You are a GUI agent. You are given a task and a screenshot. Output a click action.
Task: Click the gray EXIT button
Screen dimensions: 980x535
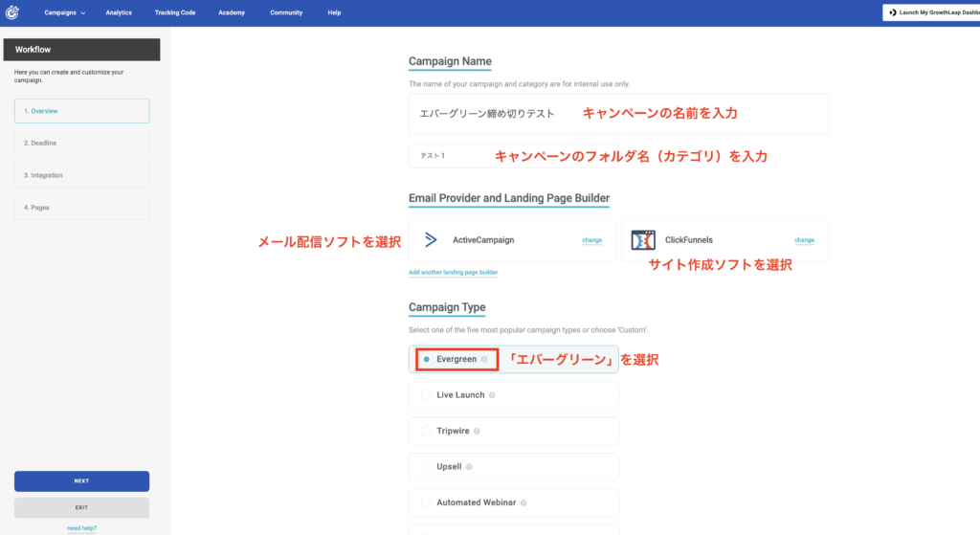tap(82, 507)
